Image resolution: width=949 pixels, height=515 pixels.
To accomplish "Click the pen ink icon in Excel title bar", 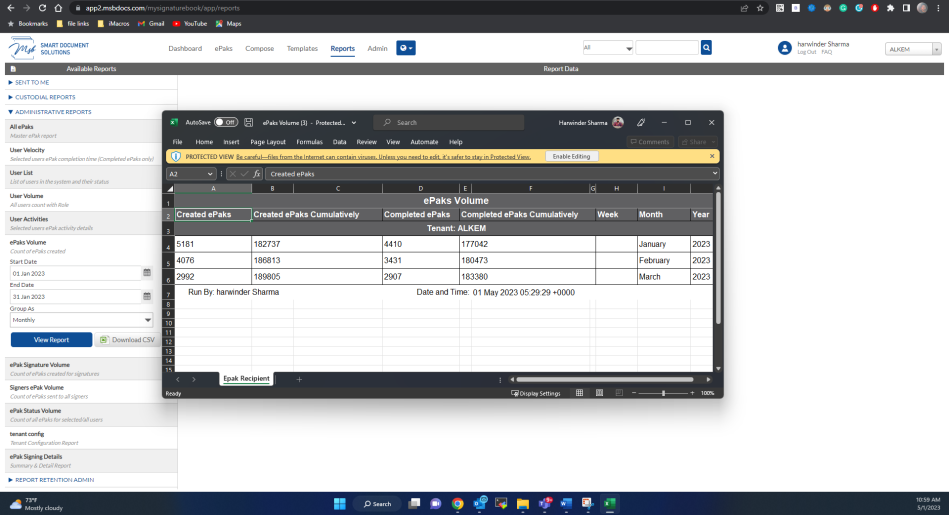I will point(641,122).
